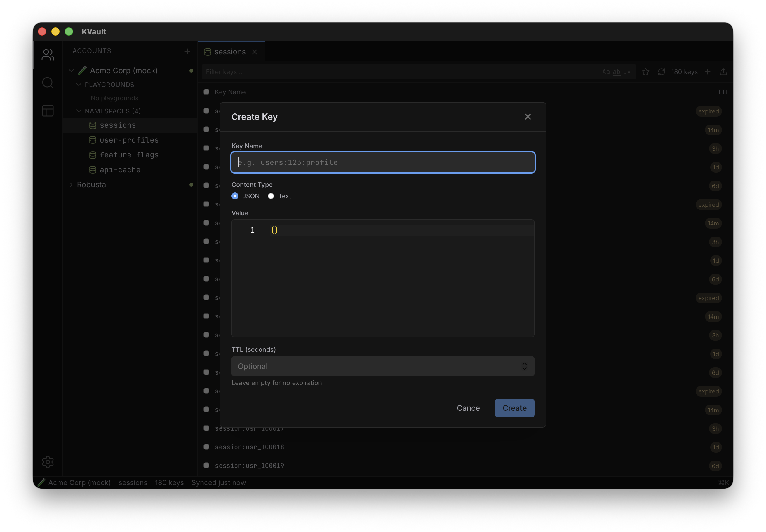Image resolution: width=766 pixels, height=532 pixels.
Task: Add a new key with the plus icon
Action: tap(708, 72)
